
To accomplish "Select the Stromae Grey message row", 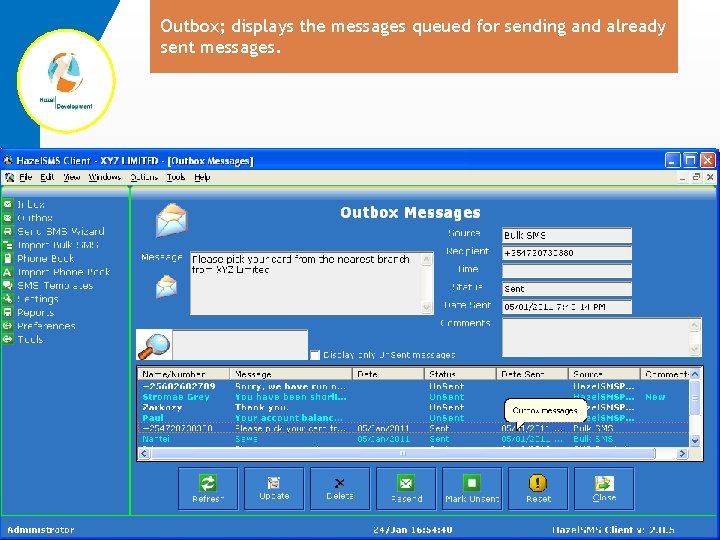I will pos(413,397).
